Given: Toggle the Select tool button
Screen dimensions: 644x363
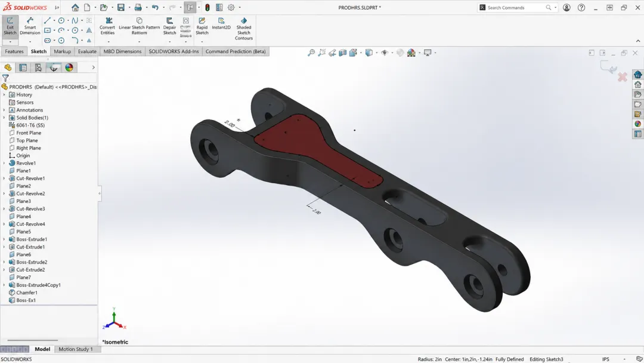Looking at the screenshot, I should (x=190, y=7).
